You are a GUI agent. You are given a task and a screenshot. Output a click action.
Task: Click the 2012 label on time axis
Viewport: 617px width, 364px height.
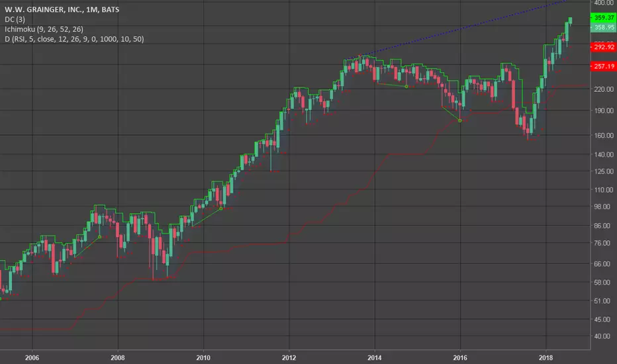[x=289, y=357]
